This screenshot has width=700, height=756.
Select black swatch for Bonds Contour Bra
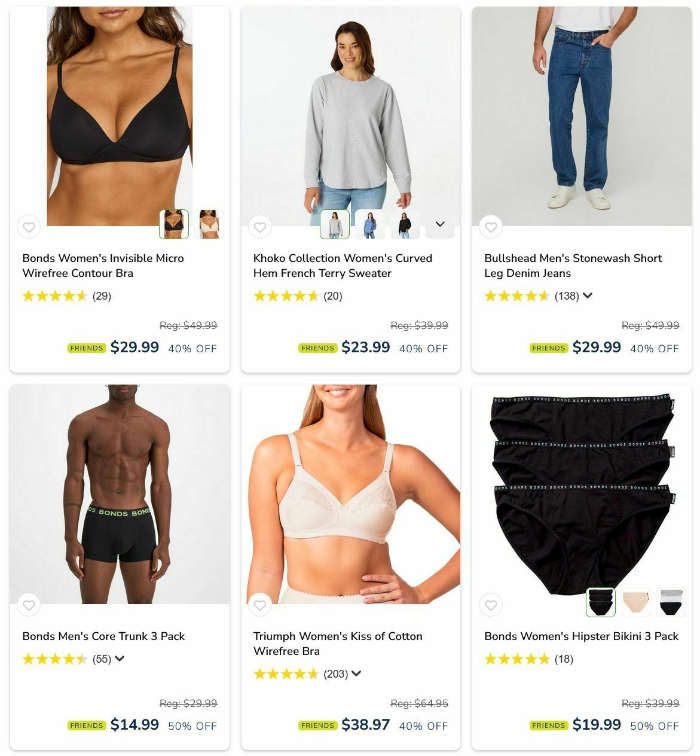click(174, 224)
